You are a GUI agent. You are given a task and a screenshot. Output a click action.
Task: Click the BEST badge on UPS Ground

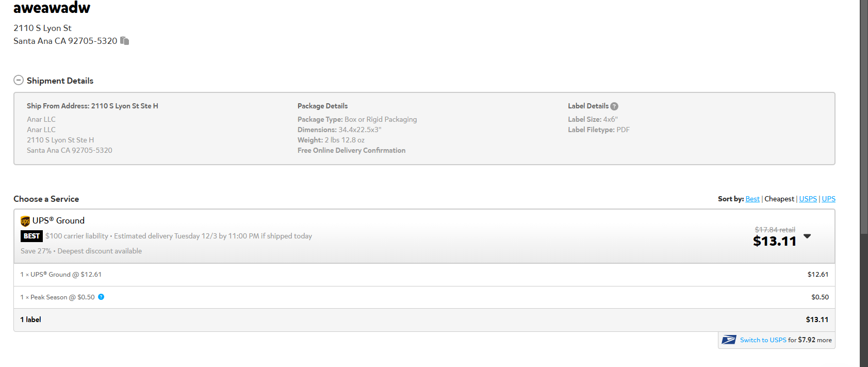point(31,236)
